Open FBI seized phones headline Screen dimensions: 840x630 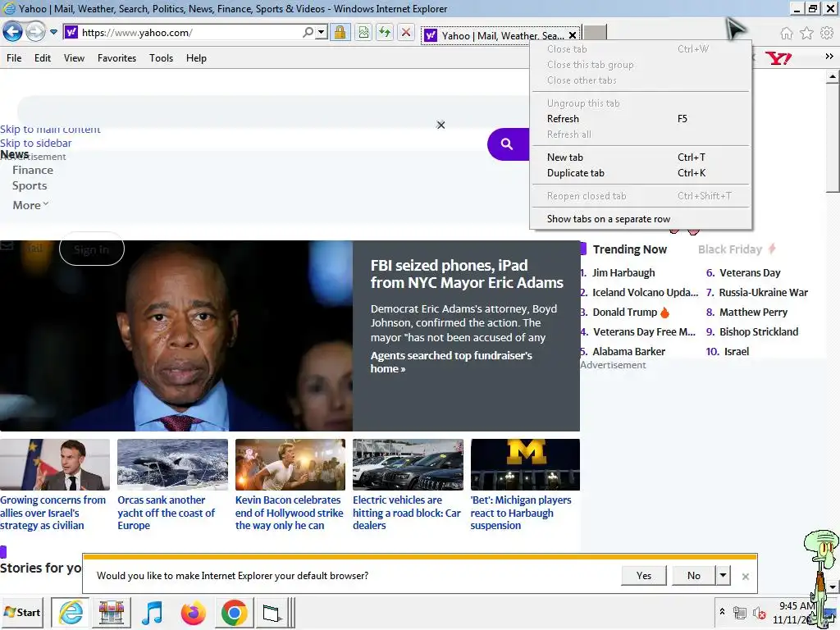coord(467,274)
